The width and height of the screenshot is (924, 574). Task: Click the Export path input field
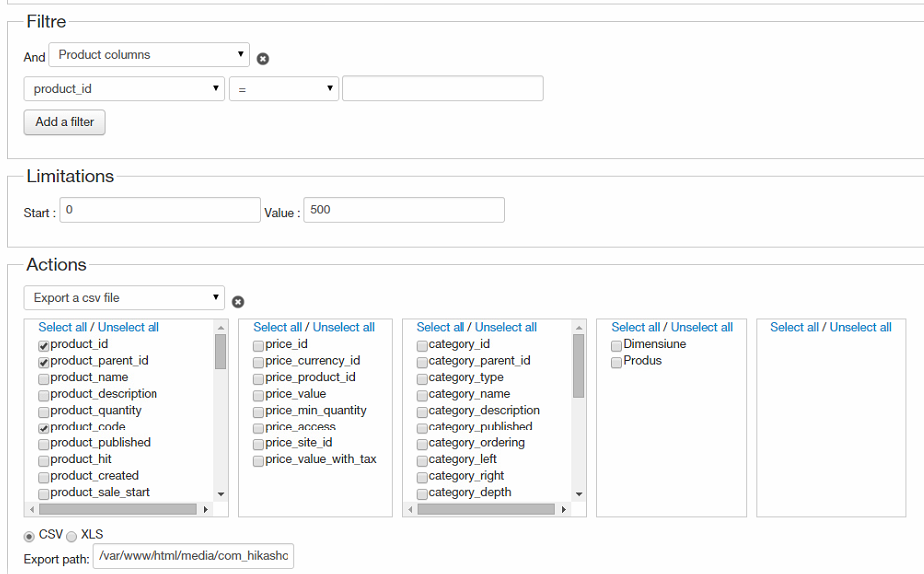194,556
